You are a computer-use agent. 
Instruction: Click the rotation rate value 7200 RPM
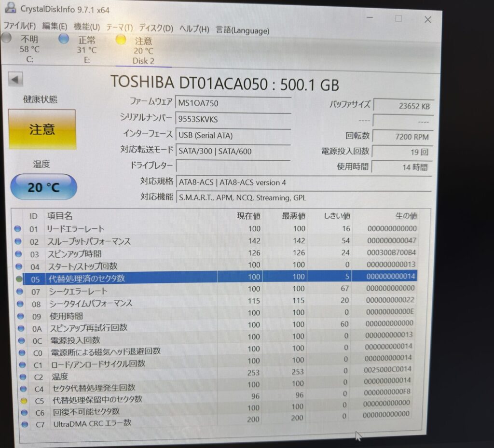click(x=403, y=136)
